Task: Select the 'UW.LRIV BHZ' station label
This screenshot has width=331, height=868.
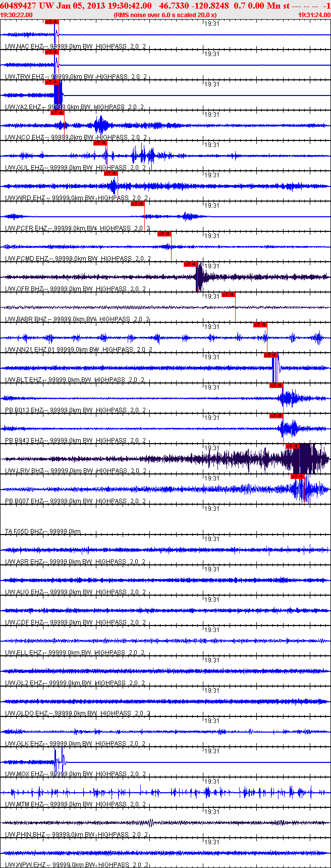Action: pyautogui.click(x=24, y=471)
